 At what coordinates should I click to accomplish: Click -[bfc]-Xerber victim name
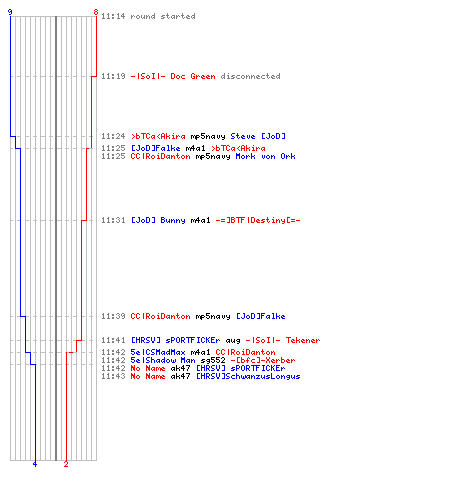(263, 360)
